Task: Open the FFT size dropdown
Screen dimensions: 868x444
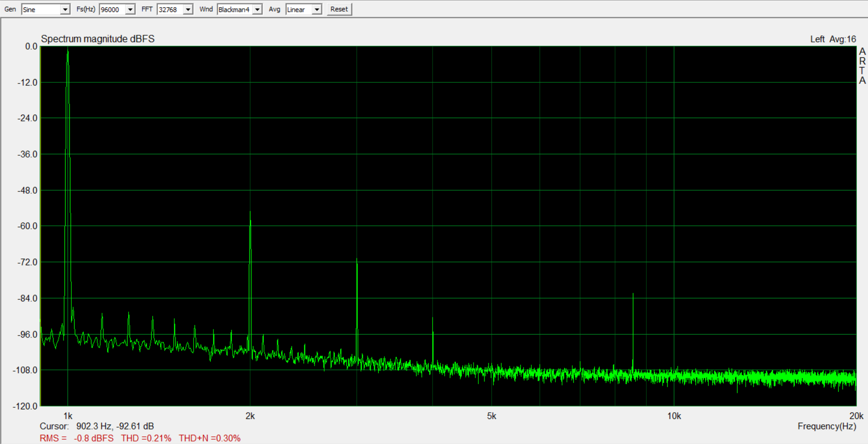Action: (188, 10)
